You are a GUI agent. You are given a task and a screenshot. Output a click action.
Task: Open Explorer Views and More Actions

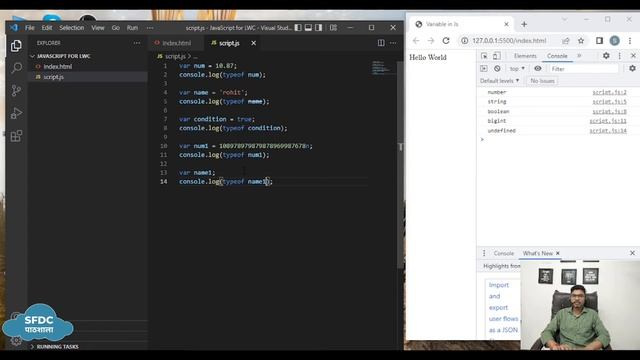(x=137, y=43)
